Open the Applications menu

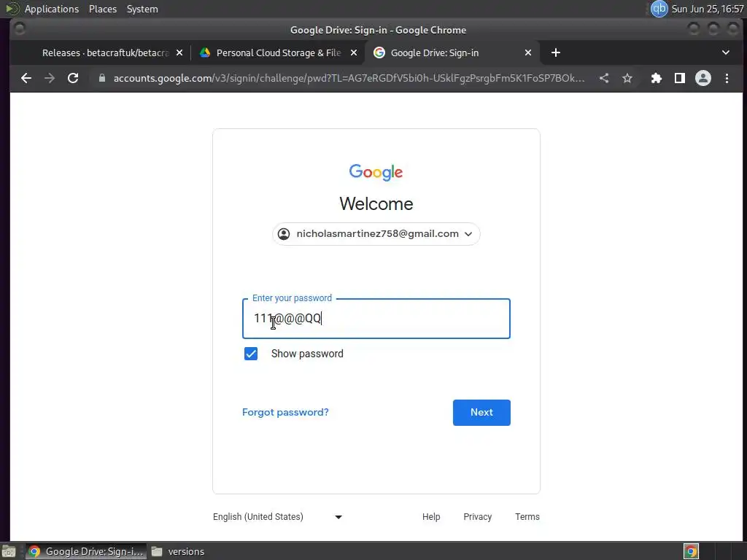point(52,9)
